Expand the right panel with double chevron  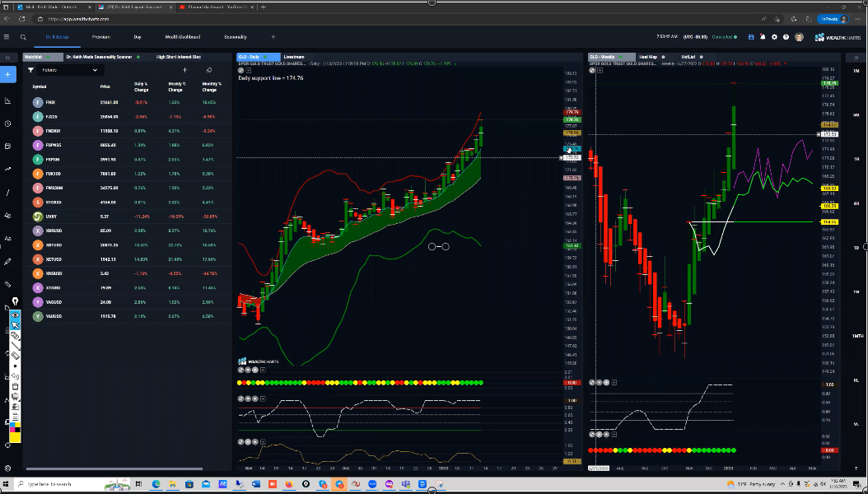856,58
